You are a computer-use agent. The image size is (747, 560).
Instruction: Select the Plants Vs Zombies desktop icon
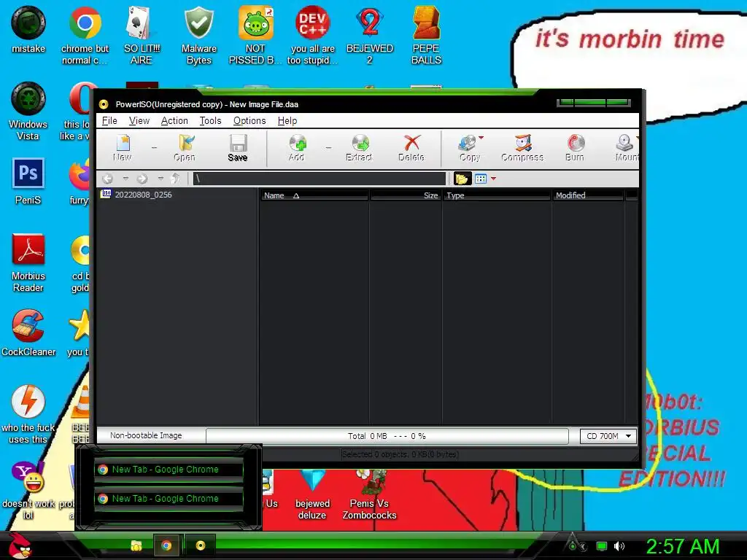click(369, 495)
